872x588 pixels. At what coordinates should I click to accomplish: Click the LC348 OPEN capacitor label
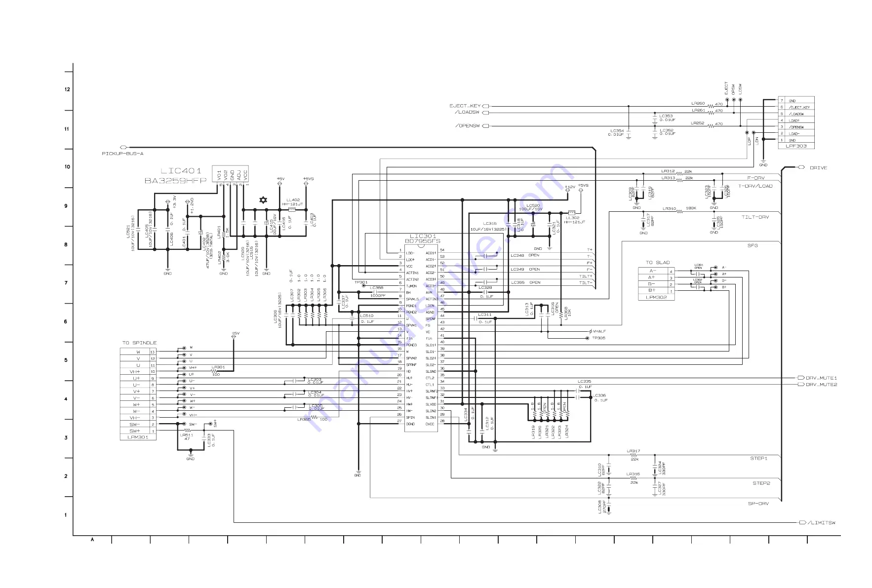[525, 256]
